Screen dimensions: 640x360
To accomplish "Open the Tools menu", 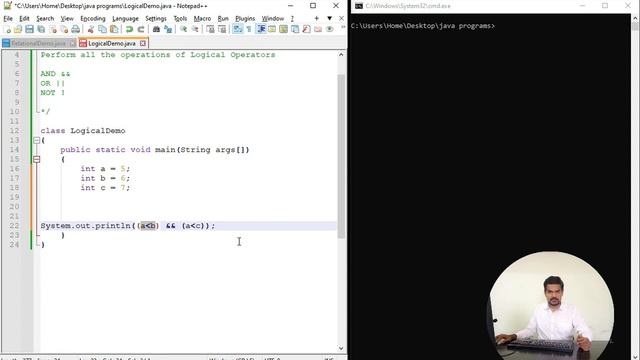I will [180, 18].
